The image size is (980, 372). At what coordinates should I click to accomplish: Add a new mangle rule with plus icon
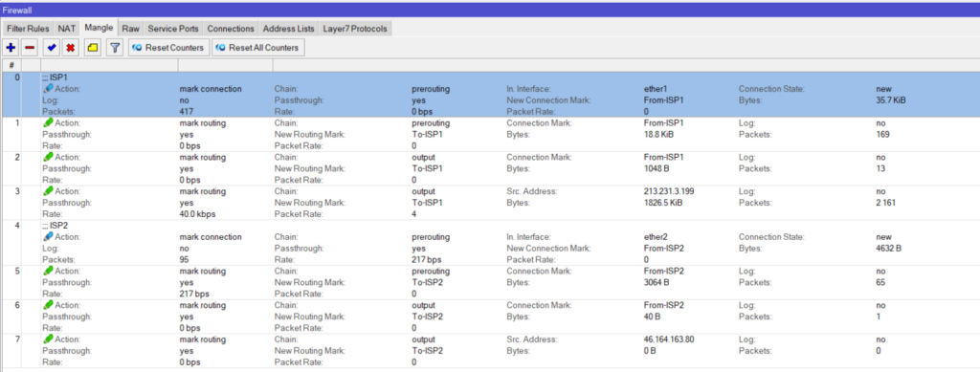[x=11, y=48]
